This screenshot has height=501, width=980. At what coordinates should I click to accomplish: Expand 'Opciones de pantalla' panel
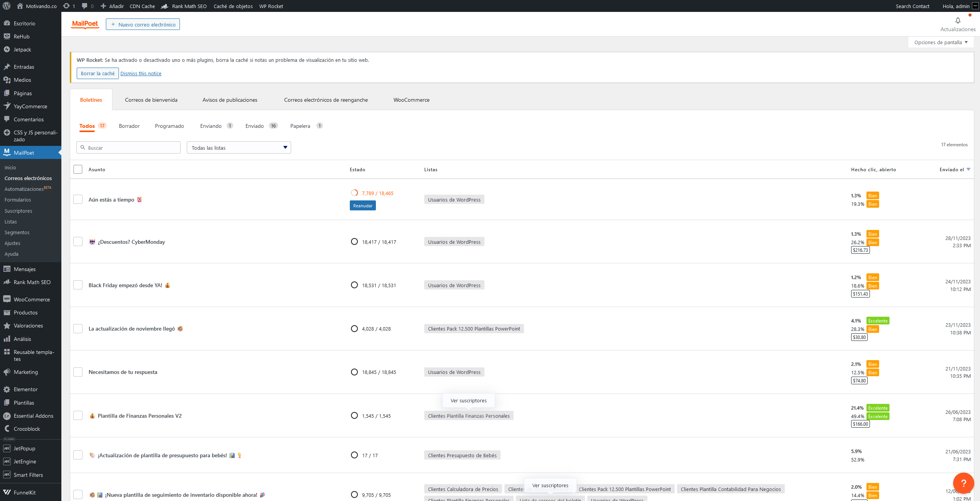tap(940, 42)
